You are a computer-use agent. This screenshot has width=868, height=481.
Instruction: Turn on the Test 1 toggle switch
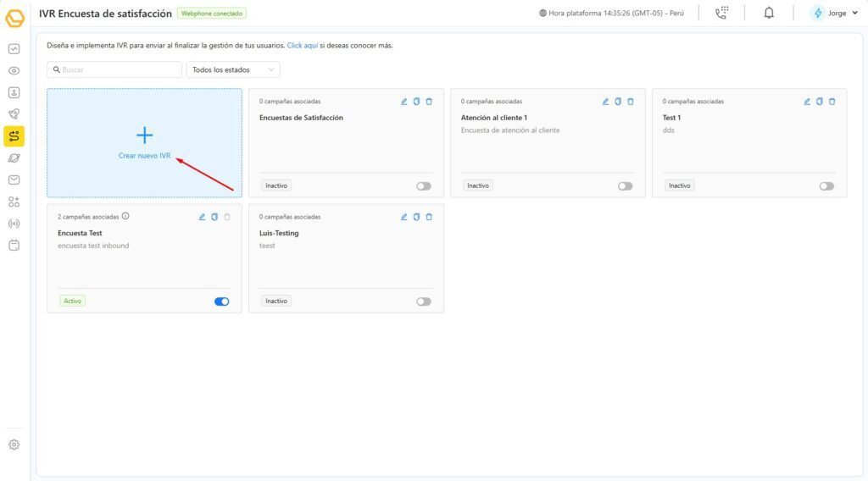(x=826, y=186)
